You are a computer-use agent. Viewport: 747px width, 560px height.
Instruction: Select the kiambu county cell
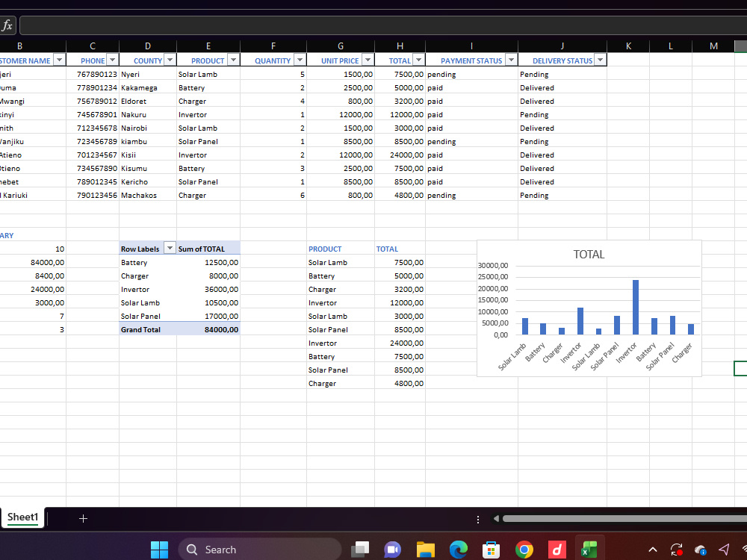(148, 141)
